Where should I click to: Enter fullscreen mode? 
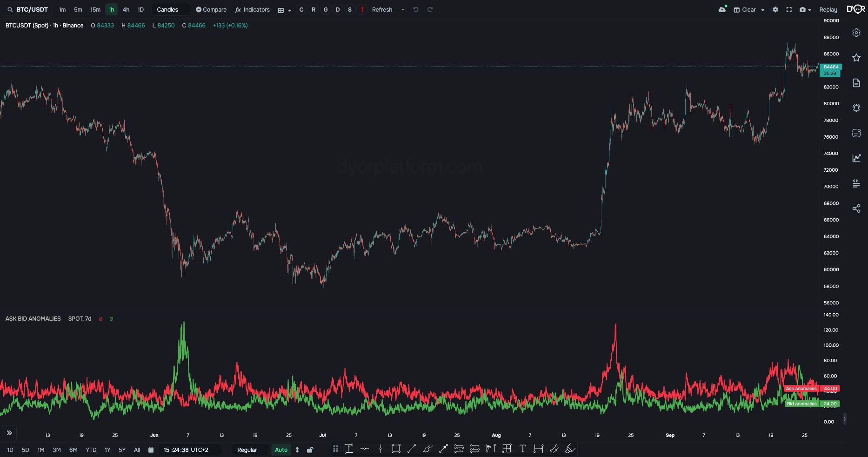click(x=789, y=9)
